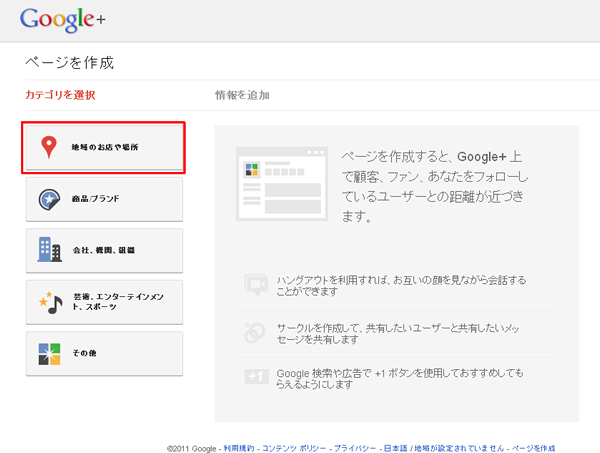Screen dimensions: 600x453
Task: Click the blue office building icon
Action: pyautogui.click(x=49, y=250)
